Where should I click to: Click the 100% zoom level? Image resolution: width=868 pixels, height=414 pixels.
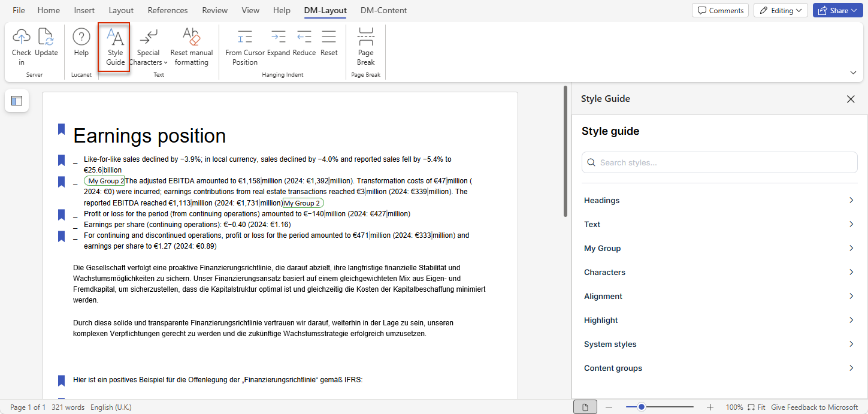(734, 407)
